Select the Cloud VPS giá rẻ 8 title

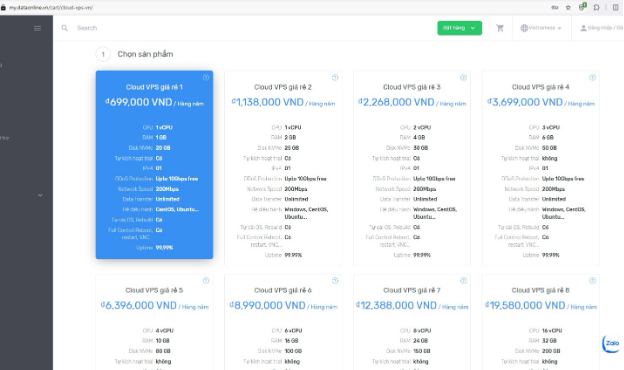(x=540, y=290)
